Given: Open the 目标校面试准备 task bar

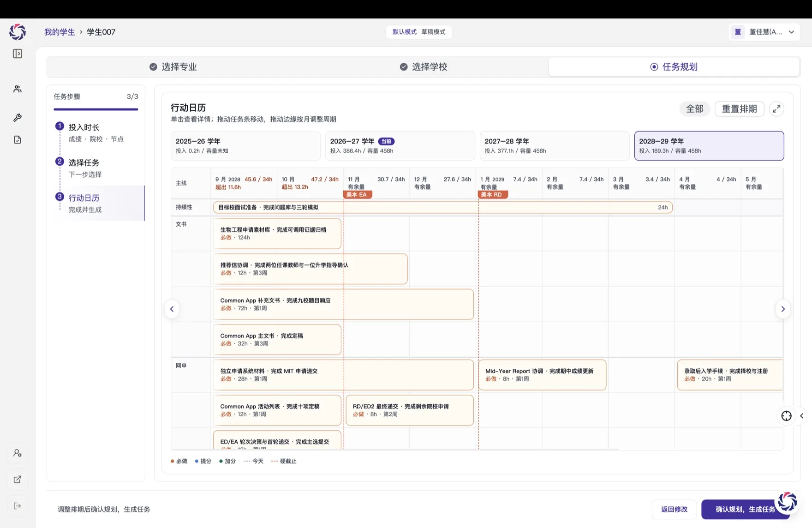Looking at the screenshot, I should [442, 208].
